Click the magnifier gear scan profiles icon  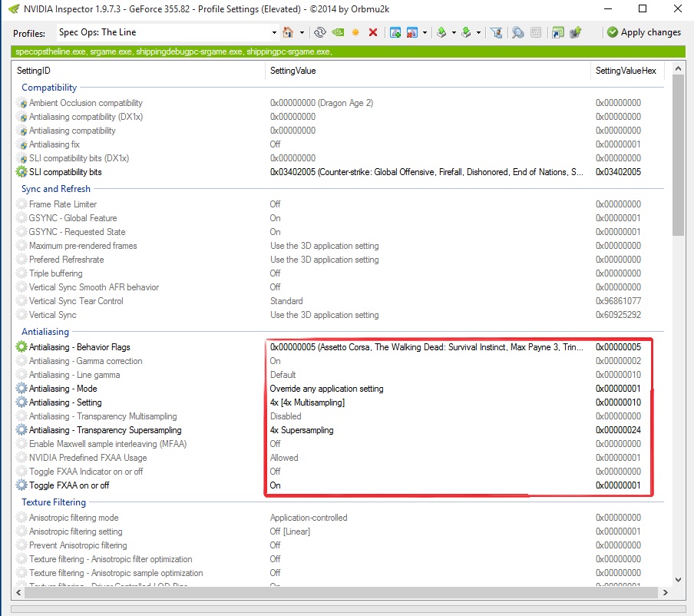(517, 32)
